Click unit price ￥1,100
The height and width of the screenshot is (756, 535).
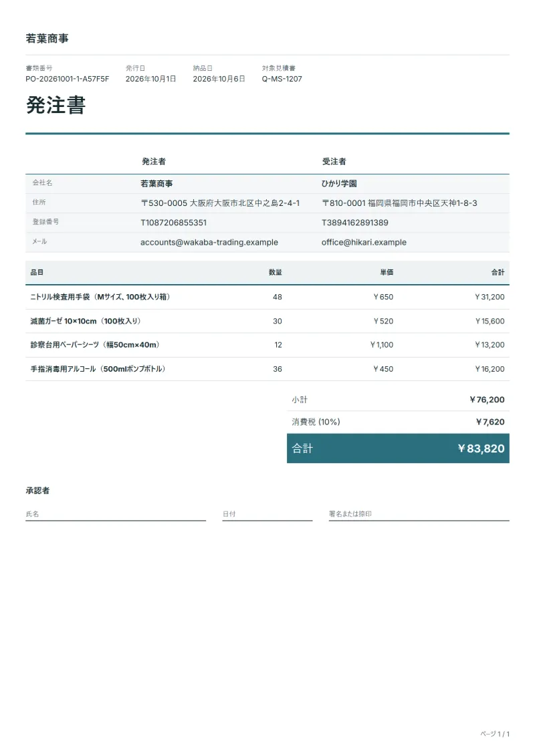coord(382,345)
